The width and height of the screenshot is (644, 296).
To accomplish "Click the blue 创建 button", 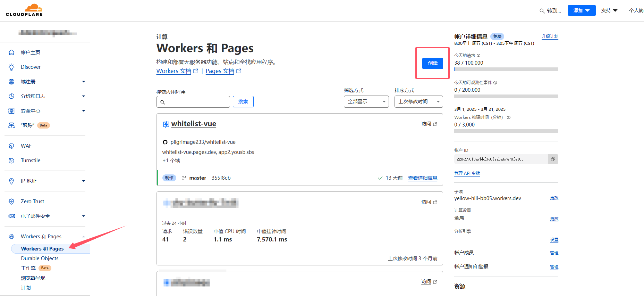I will (433, 63).
